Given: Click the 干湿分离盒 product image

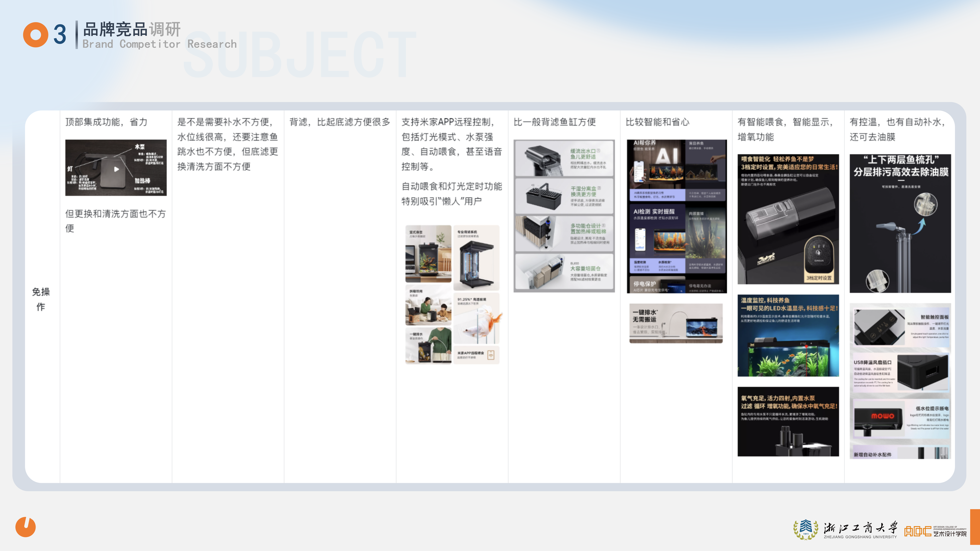Looking at the screenshot, I should click(564, 196).
